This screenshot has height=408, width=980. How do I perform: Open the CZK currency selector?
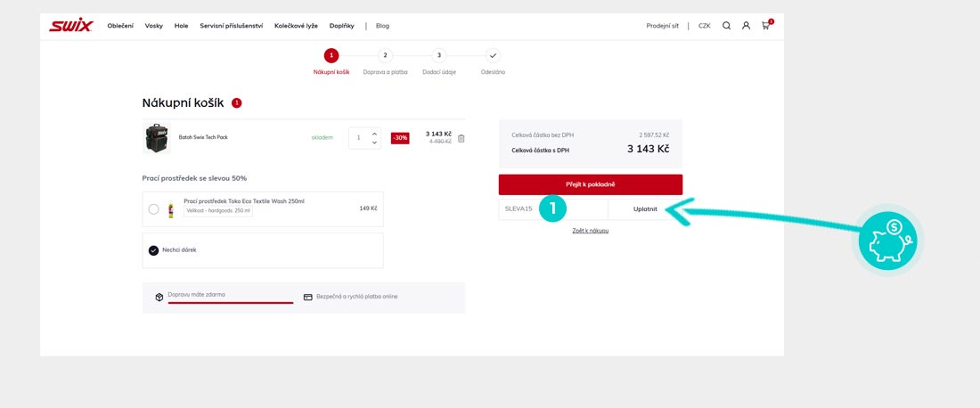[x=704, y=26]
